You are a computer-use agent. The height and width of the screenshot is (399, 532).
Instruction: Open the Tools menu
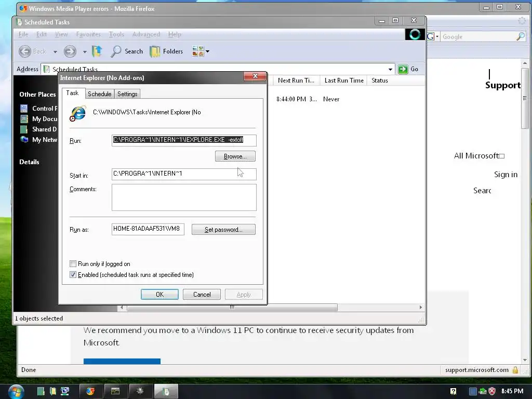(116, 34)
